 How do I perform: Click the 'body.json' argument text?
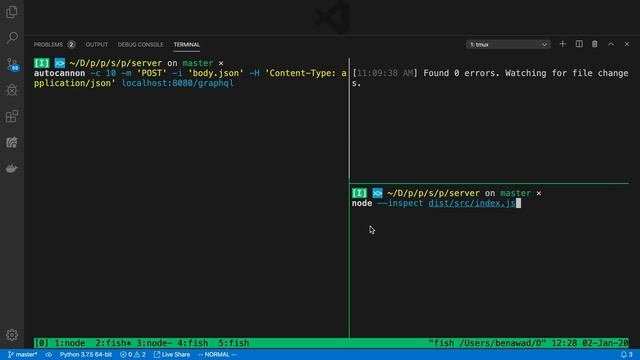pyautogui.click(x=216, y=73)
